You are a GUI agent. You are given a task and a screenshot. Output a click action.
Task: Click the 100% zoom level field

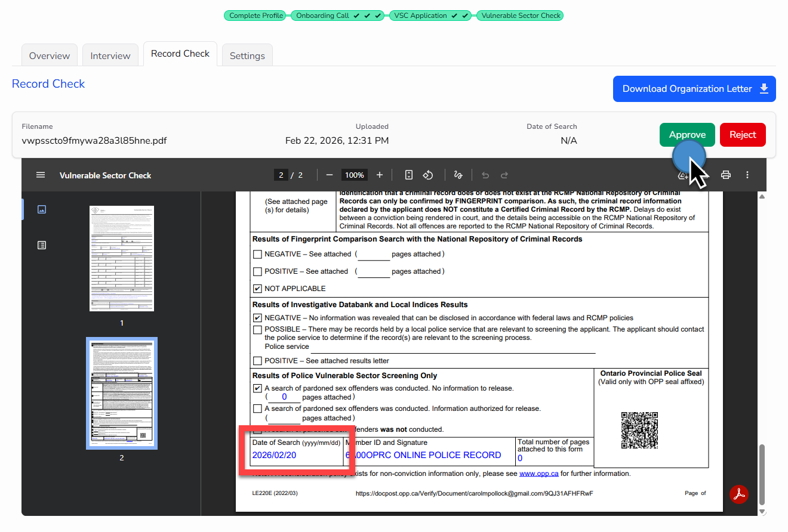[x=355, y=175]
